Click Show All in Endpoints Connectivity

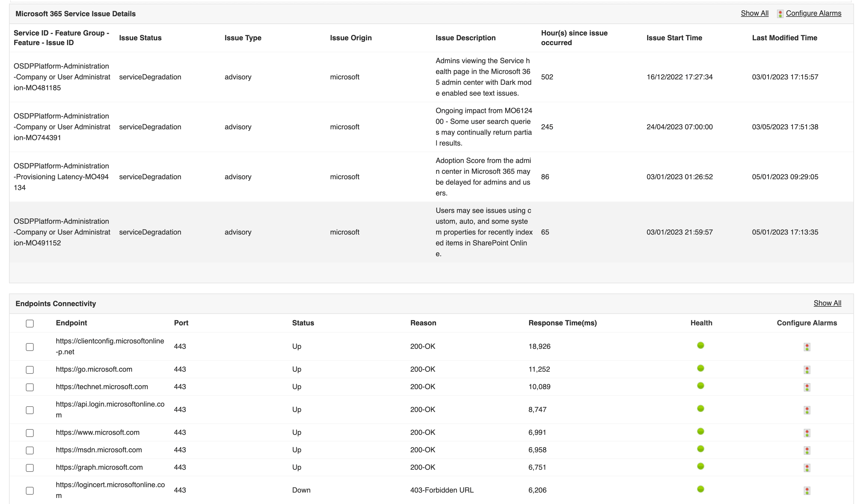(828, 303)
